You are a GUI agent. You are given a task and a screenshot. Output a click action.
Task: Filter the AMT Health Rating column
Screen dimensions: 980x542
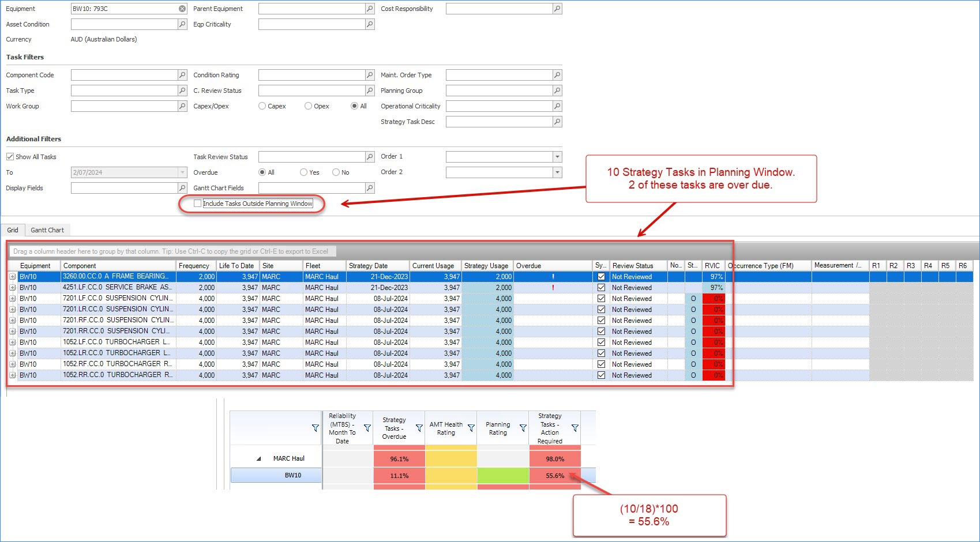click(x=471, y=428)
